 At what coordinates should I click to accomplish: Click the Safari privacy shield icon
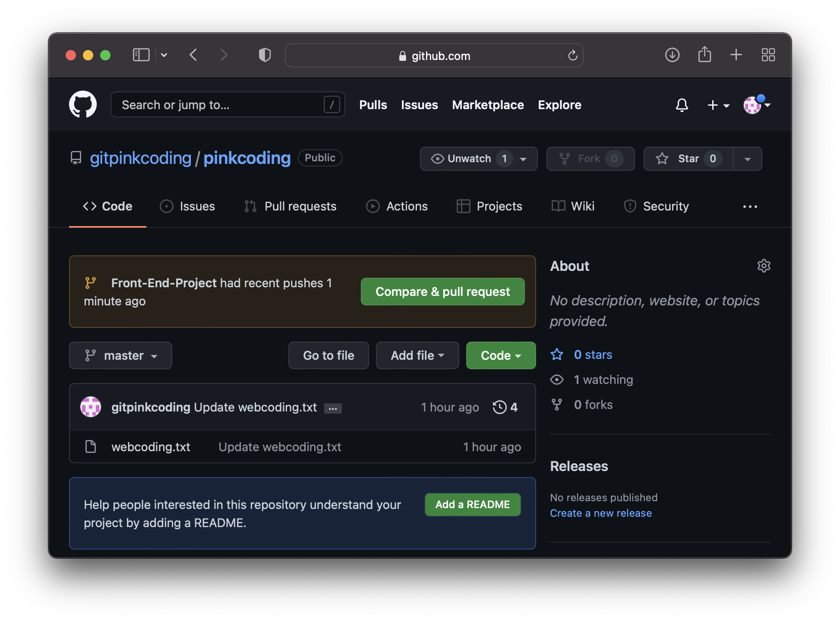tap(265, 55)
